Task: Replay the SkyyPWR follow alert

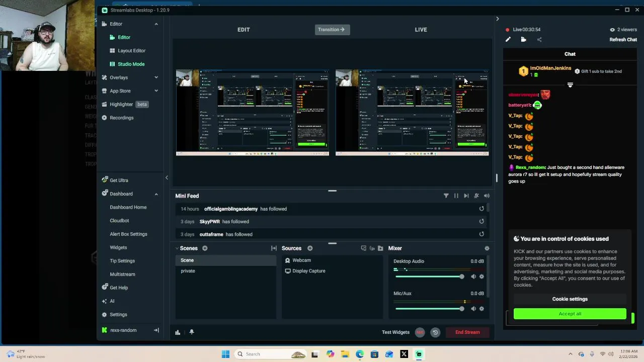Action: click(x=481, y=221)
